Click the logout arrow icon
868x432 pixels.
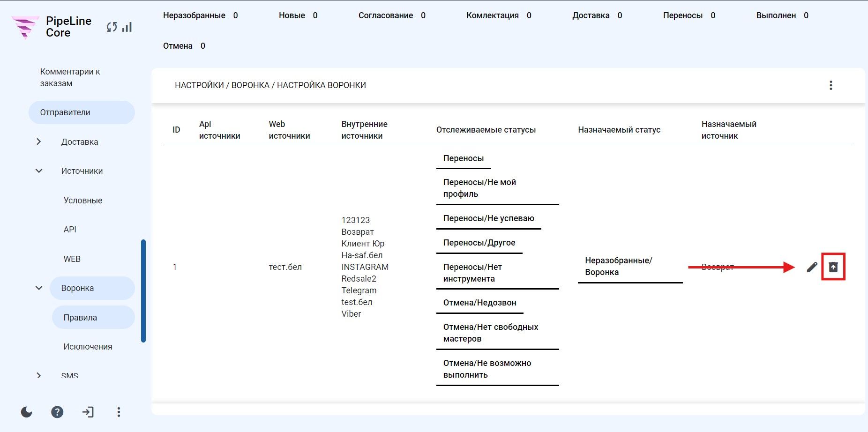(88, 412)
